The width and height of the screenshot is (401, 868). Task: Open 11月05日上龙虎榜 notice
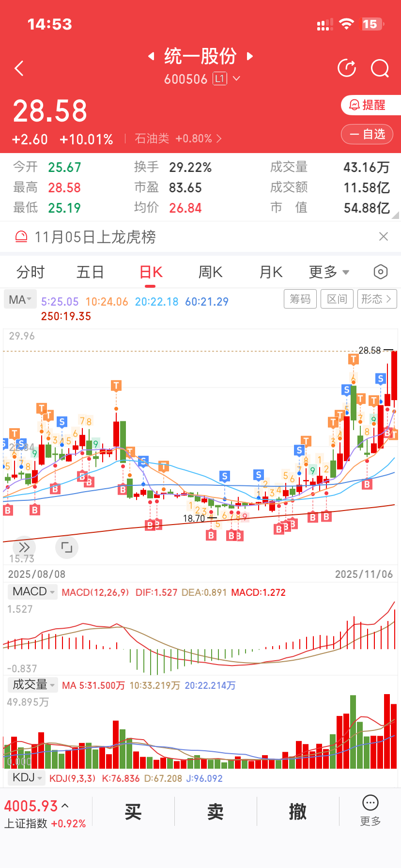pyautogui.click(x=95, y=237)
